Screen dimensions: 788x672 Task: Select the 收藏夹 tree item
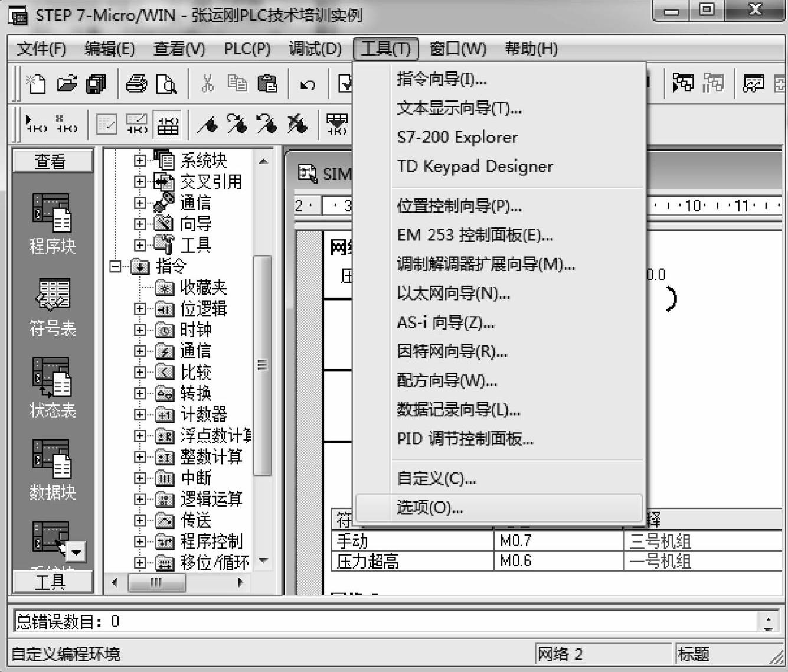203,288
